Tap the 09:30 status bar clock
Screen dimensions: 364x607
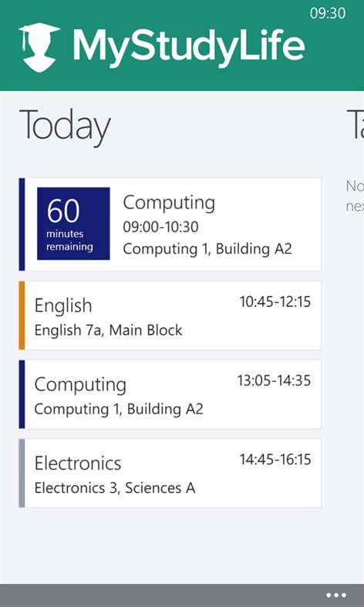pos(328,13)
